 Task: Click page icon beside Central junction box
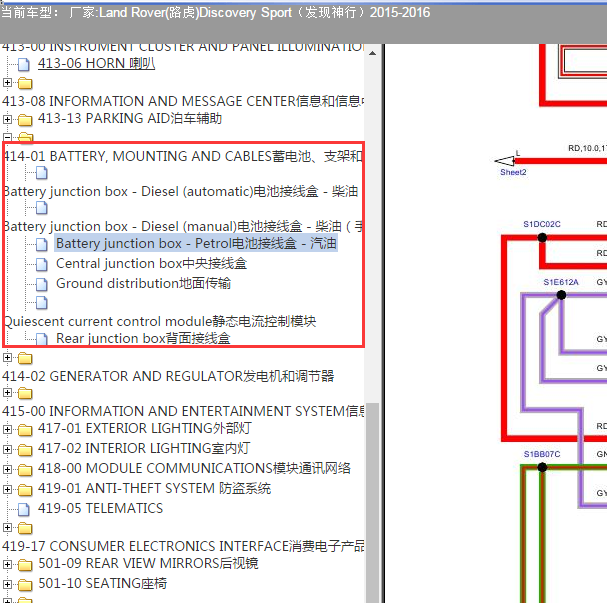coord(41,264)
